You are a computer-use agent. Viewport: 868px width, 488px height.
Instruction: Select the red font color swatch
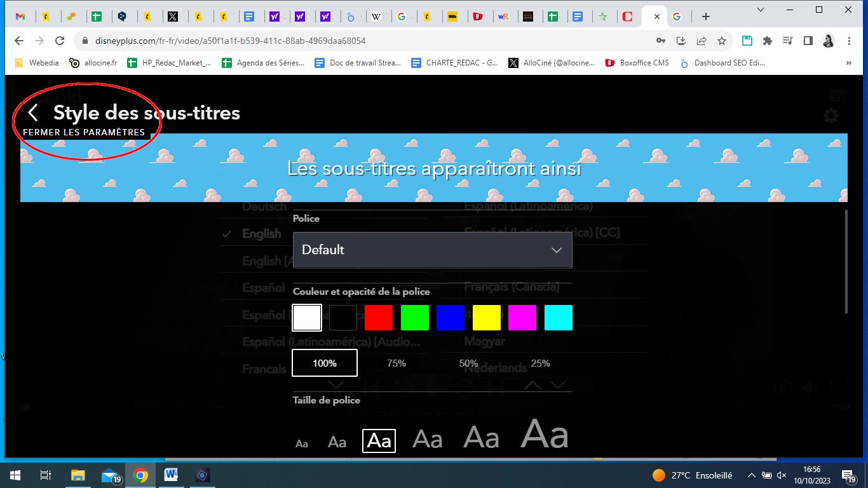point(379,318)
